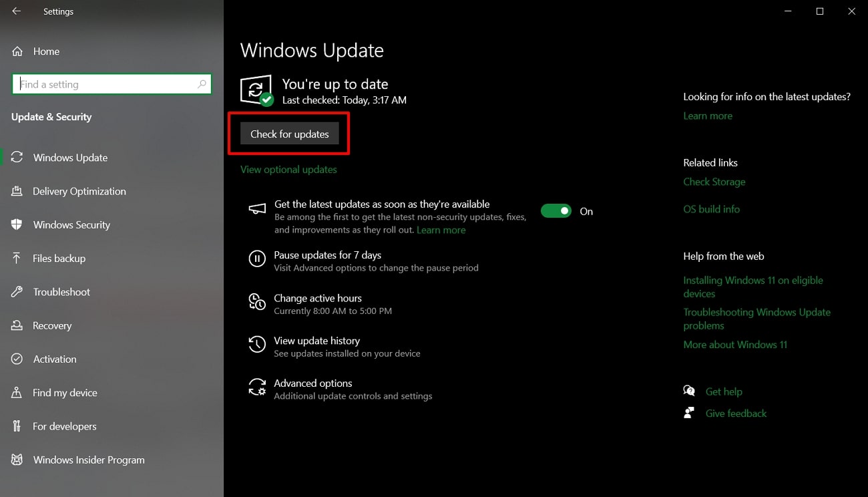Open More about Windows 11 link
868x497 pixels.
coord(735,345)
